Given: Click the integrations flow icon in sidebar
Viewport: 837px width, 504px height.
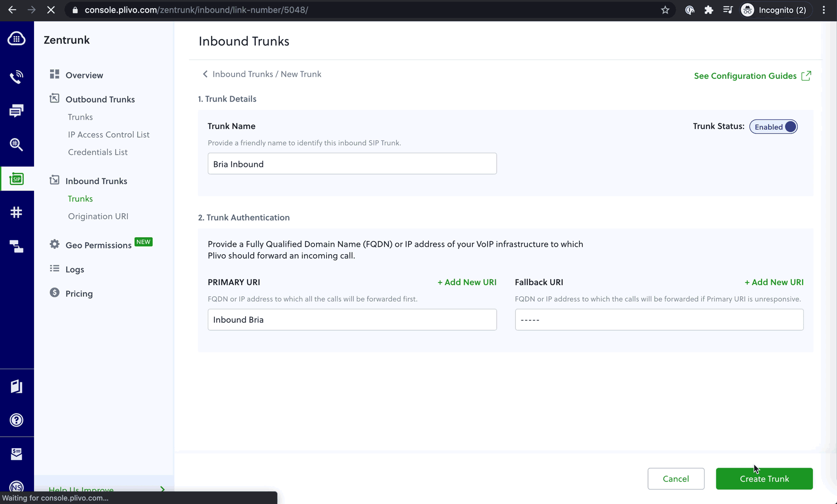Looking at the screenshot, I should (16, 246).
